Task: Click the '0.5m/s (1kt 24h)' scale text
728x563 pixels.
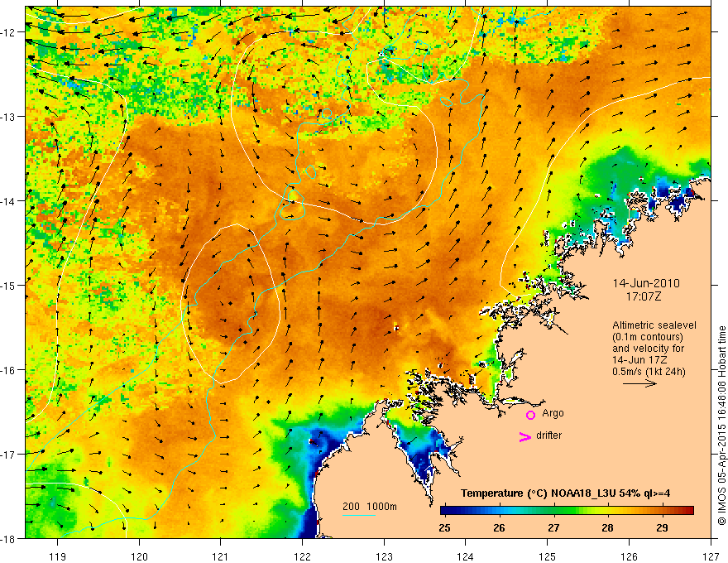Action: [649, 372]
